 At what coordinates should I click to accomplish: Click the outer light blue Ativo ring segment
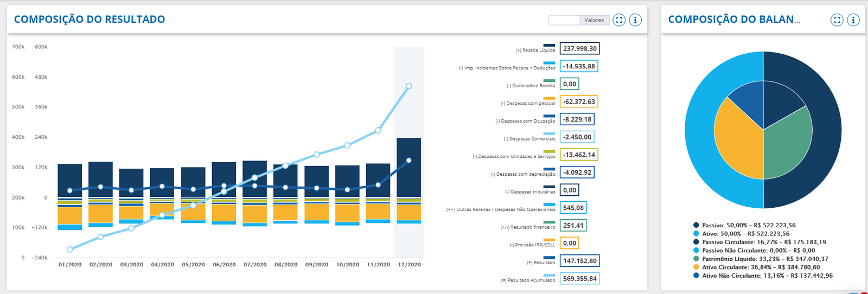[x=699, y=130]
